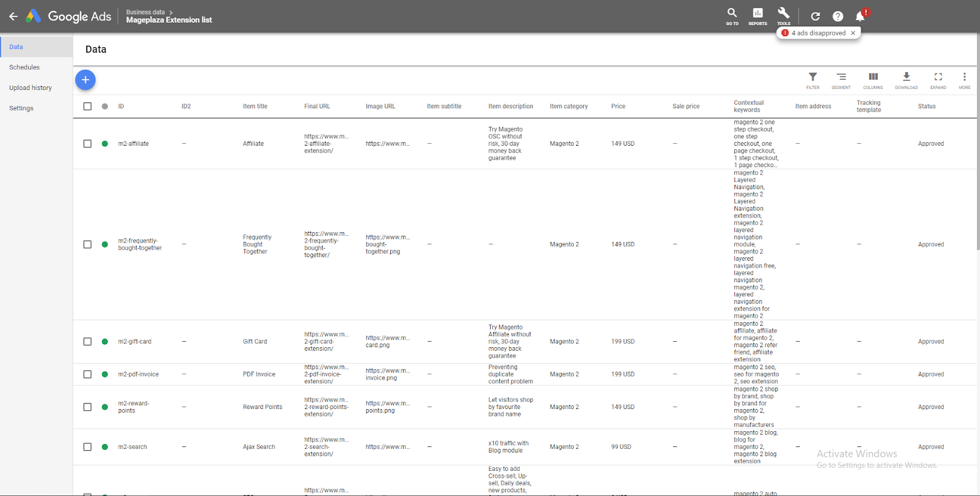The width and height of the screenshot is (980, 496).
Task: Click green status dot for m2-affiliate
Action: click(x=105, y=144)
